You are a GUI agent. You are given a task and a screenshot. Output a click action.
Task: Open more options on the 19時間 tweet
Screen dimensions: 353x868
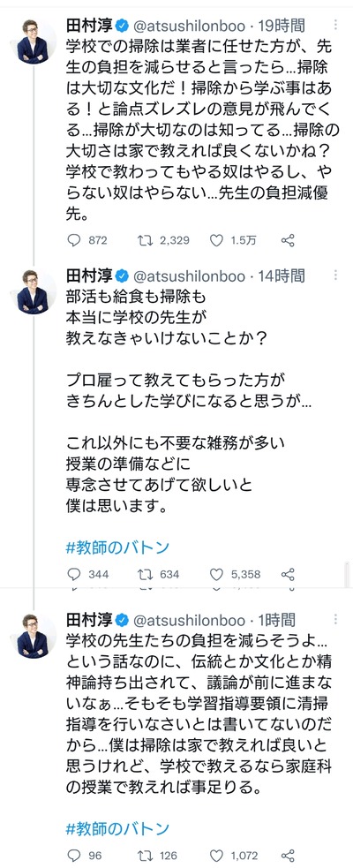tap(337, 25)
